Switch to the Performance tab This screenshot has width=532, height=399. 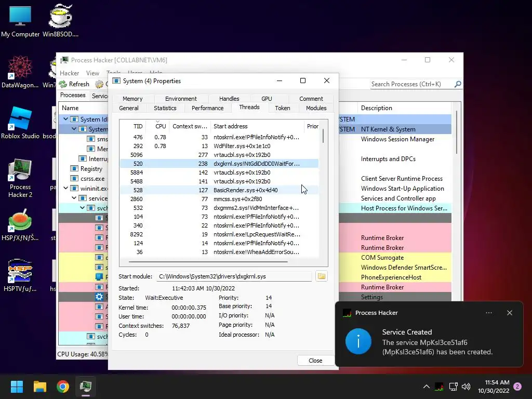pyautogui.click(x=207, y=108)
